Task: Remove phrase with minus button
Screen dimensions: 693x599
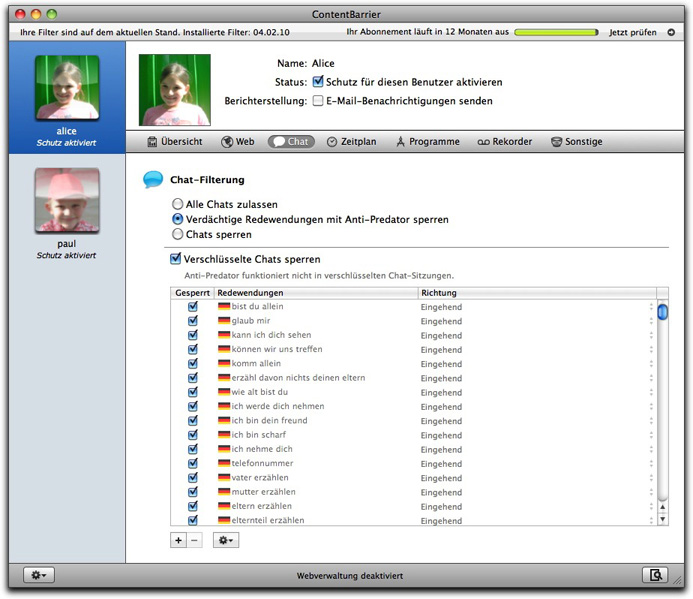Action: pyautogui.click(x=194, y=540)
